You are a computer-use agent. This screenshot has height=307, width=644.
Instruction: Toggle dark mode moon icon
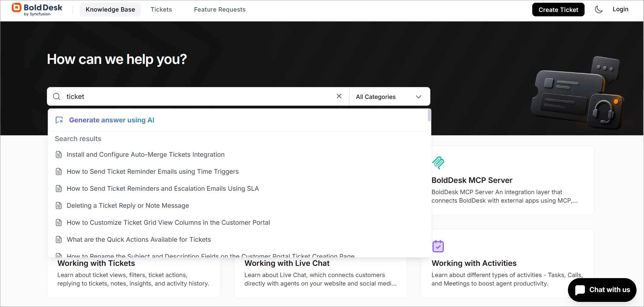click(598, 10)
